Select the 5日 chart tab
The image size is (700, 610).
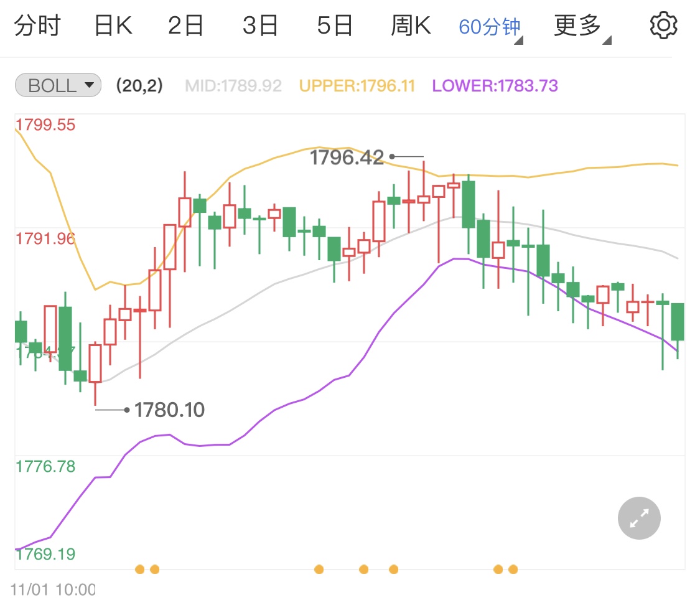coord(335,26)
